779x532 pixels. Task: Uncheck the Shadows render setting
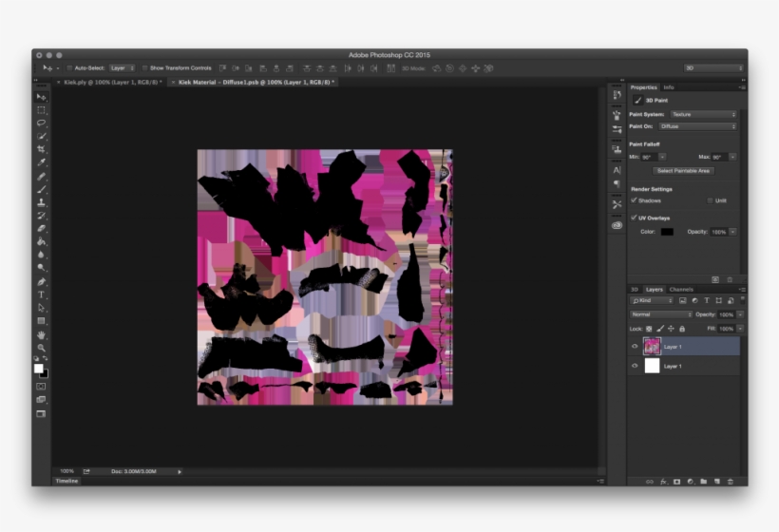pyautogui.click(x=634, y=200)
